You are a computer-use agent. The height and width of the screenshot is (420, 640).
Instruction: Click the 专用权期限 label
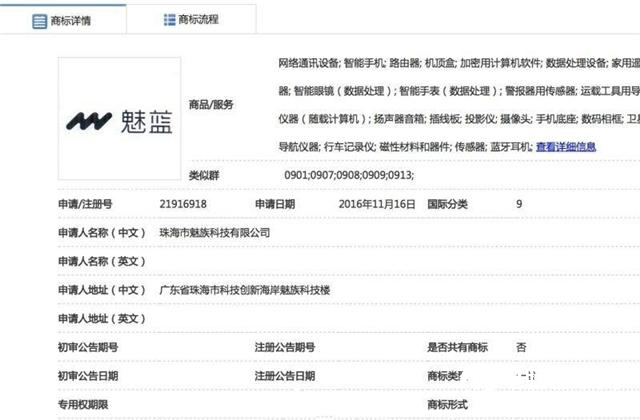point(83,404)
